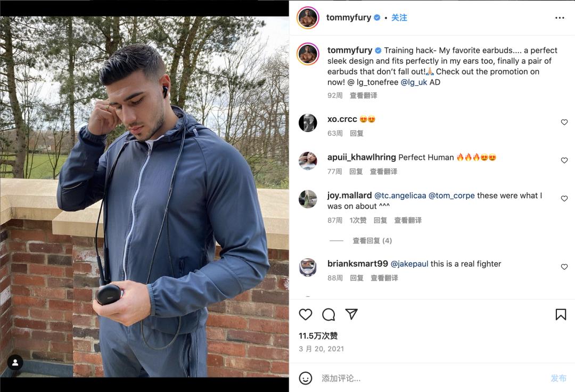
Task: Open comments via the speech bubble icon
Action: point(328,315)
